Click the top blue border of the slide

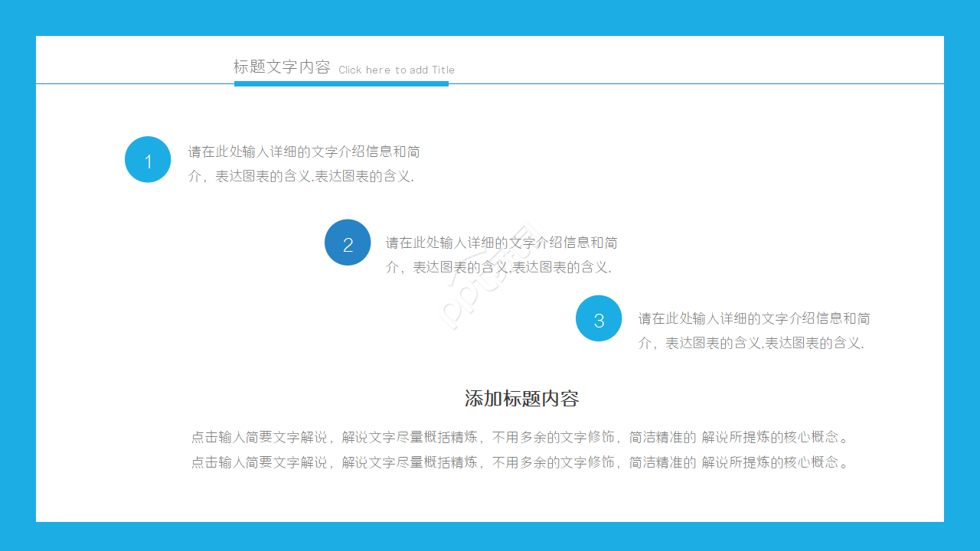(490, 15)
